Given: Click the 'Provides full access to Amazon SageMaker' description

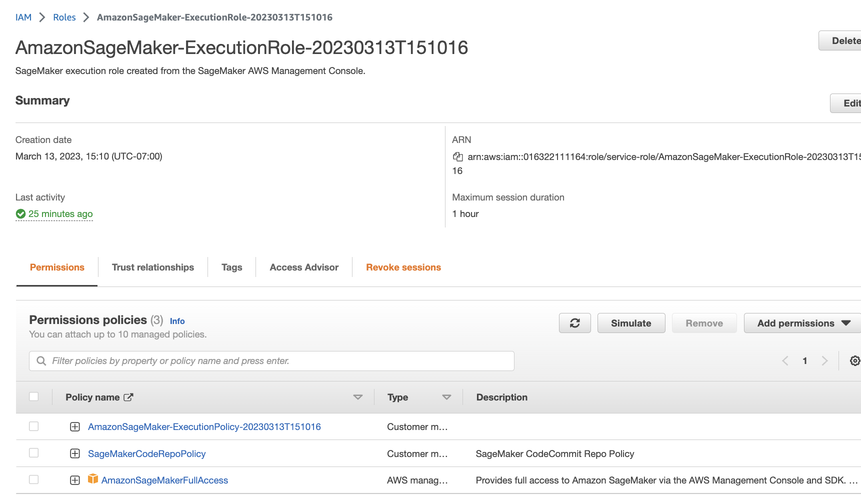Looking at the screenshot, I should 666,480.
